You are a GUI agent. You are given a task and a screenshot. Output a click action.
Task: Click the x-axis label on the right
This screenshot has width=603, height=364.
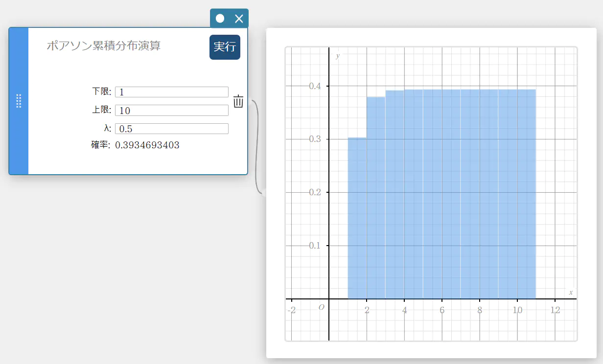click(571, 292)
